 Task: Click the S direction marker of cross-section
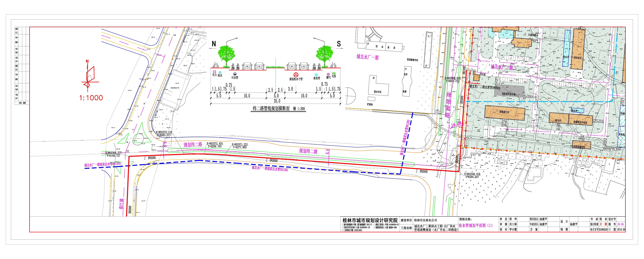pyautogui.click(x=339, y=44)
